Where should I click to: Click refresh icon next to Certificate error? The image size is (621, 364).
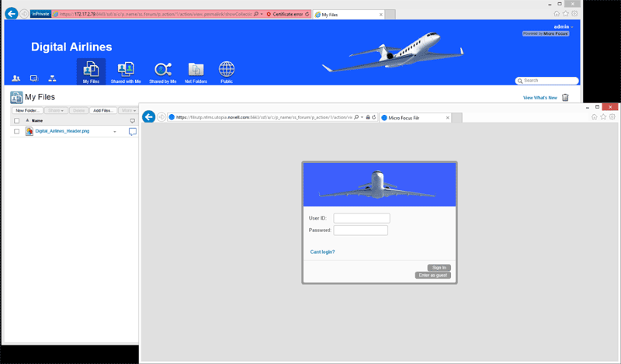[x=307, y=14]
